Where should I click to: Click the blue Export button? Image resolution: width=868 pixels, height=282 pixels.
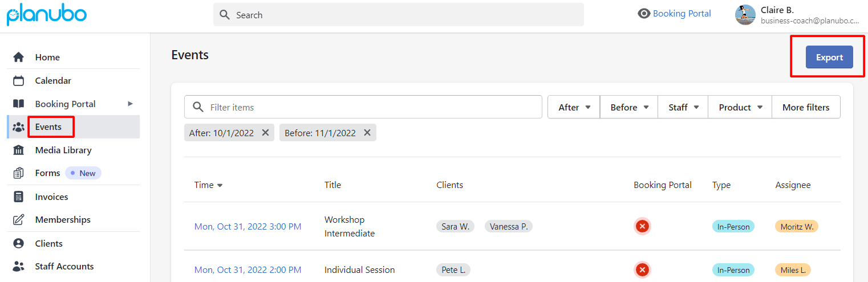point(829,57)
